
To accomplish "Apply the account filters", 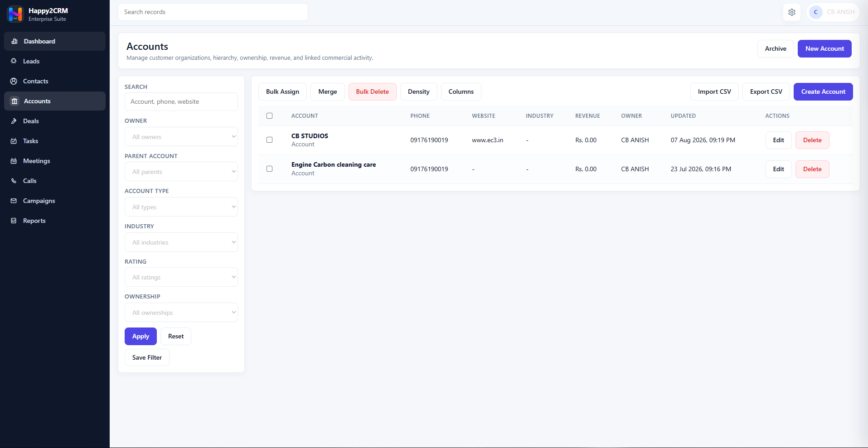I will (141, 336).
